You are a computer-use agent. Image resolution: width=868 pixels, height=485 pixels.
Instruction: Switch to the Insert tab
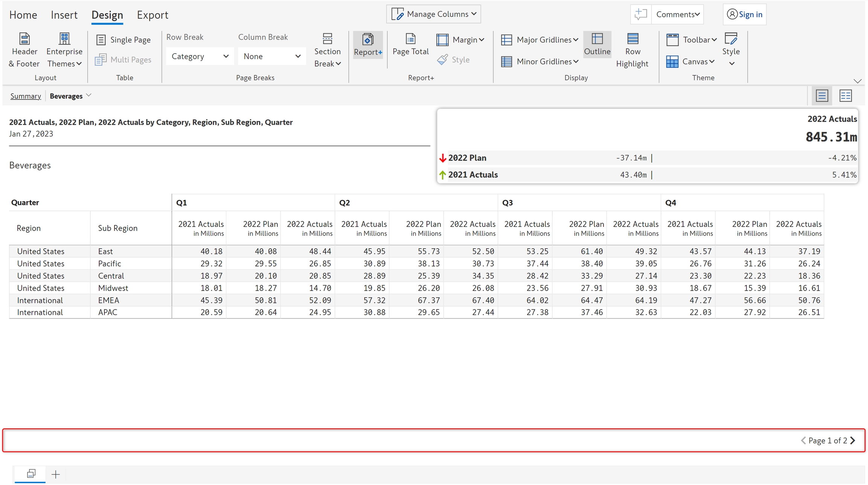pos(64,15)
